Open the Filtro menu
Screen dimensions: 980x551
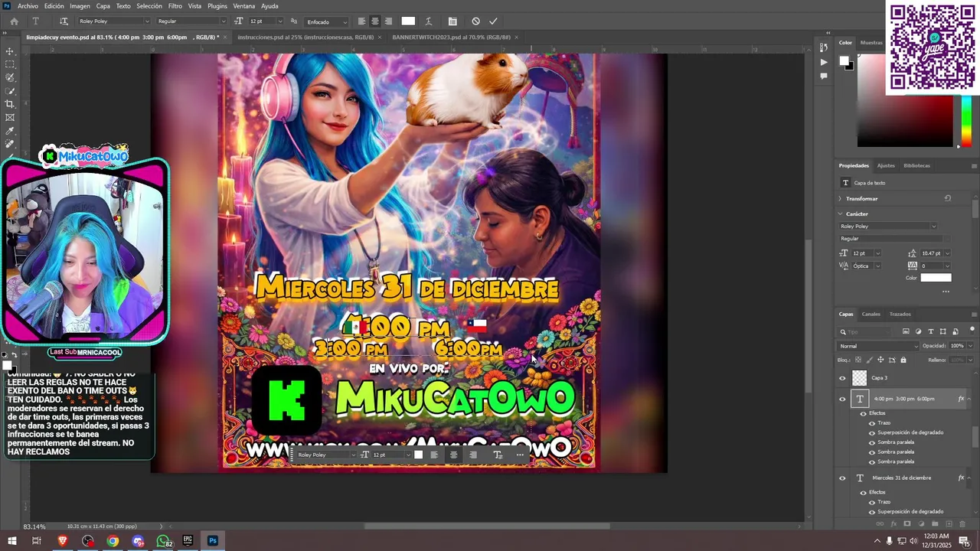tap(175, 6)
